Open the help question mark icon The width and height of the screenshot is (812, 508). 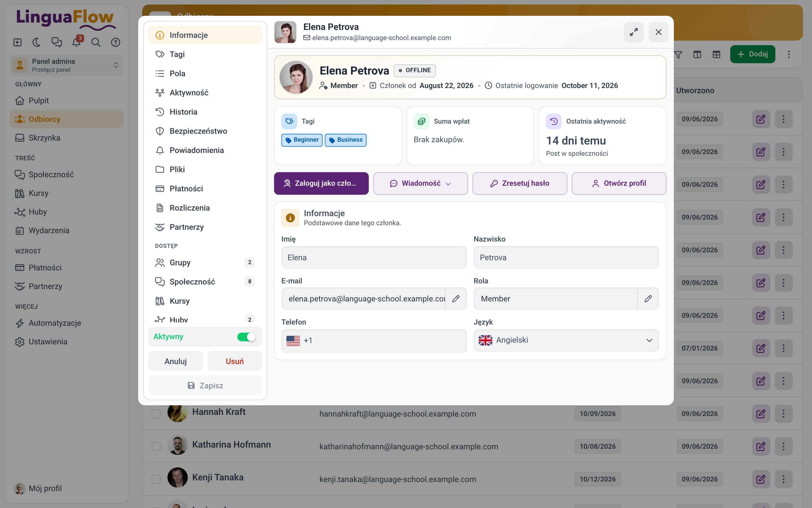click(x=115, y=42)
